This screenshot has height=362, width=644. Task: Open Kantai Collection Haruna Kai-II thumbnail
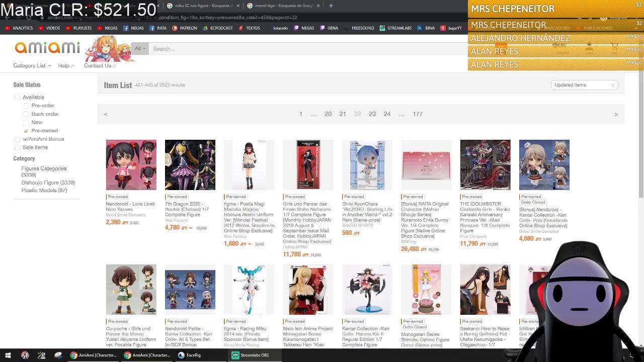pyautogui.click(x=367, y=290)
